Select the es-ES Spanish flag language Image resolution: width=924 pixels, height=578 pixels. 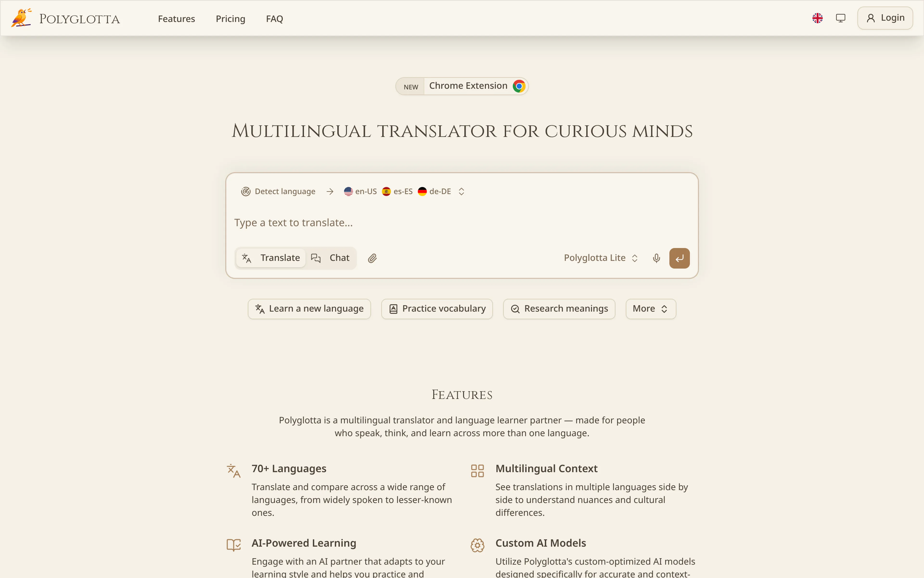pos(397,191)
